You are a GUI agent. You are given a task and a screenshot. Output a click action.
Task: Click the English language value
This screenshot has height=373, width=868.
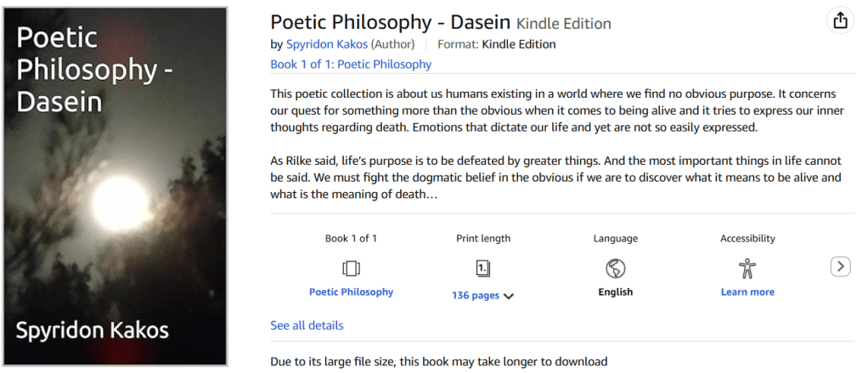click(615, 291)
